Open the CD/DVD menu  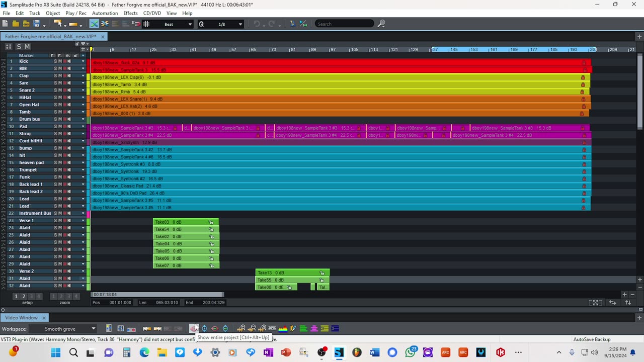(x=152, y=13)
